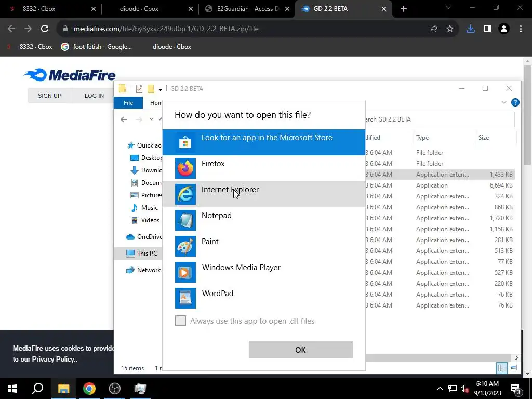This screenshot has width=532, height=399.
Task: Open Documents in sidebar
Action: (147, 183)
